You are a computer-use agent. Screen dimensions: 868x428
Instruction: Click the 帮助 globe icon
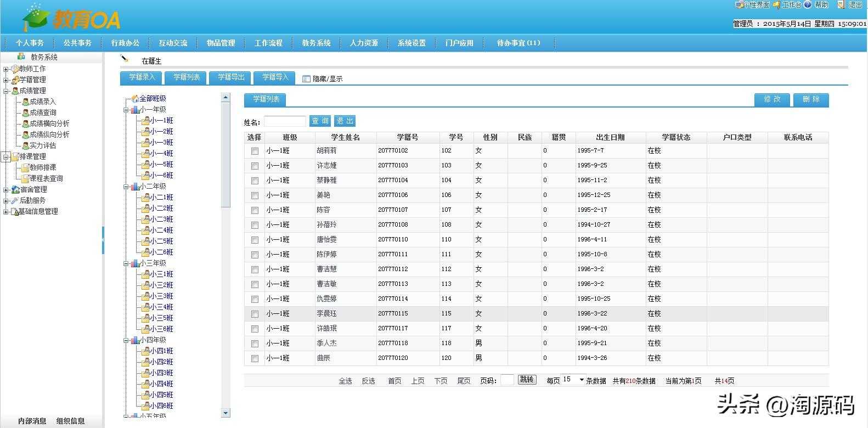click(808, 4)
